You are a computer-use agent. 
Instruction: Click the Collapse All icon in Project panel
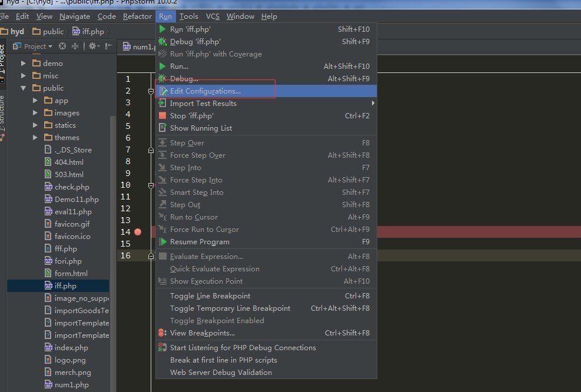pos(75,46)
